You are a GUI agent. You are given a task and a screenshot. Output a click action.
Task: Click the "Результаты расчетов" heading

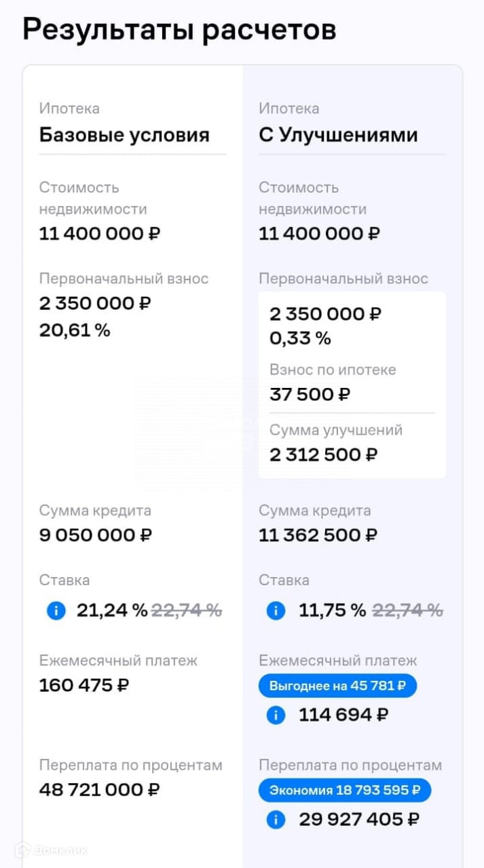click(179, 30)
